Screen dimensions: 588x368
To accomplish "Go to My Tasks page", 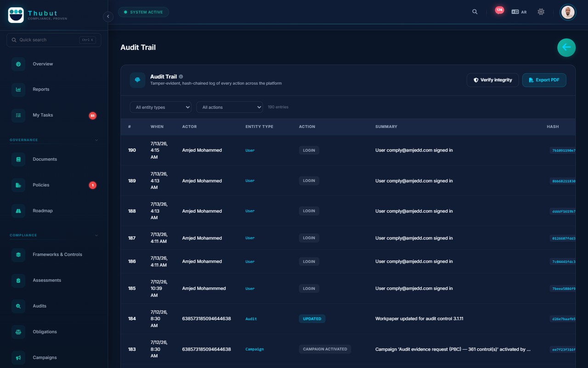I will point(54,115).
